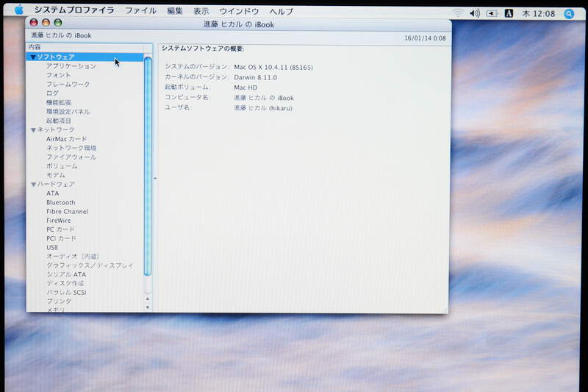Open the 編集 menu
The image size is (588, 392).
pyautogui.click(x=175, y=11)
